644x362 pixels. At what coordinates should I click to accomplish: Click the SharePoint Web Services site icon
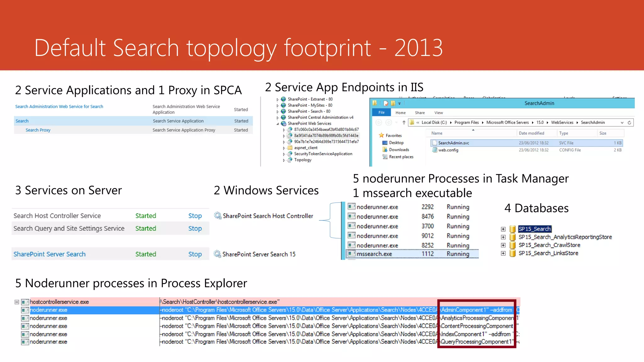(283, 123)
